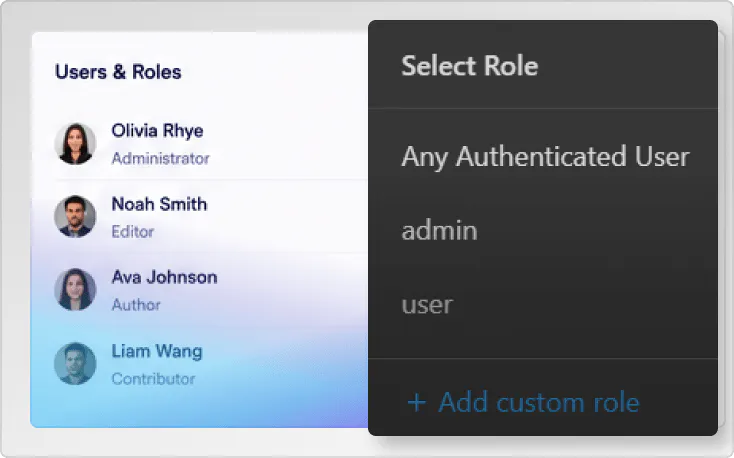
Task: Click the Contributor role label
Action: click(153, 379)
